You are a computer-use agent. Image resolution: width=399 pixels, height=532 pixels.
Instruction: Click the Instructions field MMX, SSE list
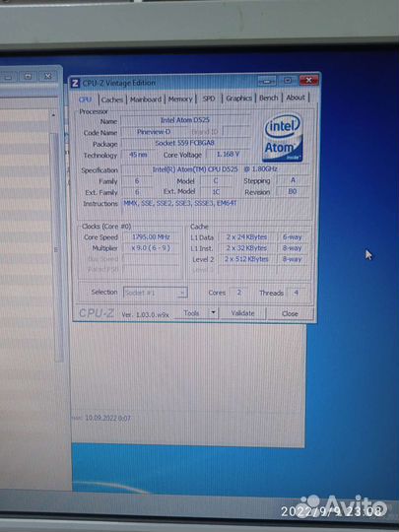click(216, 210)
